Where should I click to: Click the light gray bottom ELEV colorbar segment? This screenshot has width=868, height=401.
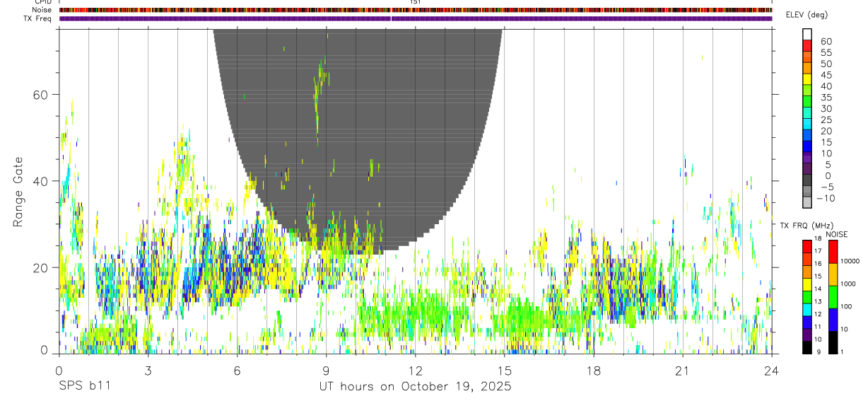coord(808,202)
